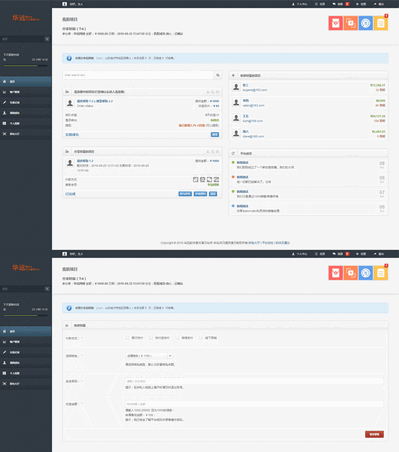Click the orange overlapping-squares tile in the lower page header
This screenshot has height=452, width=399.
pos(351,273)
